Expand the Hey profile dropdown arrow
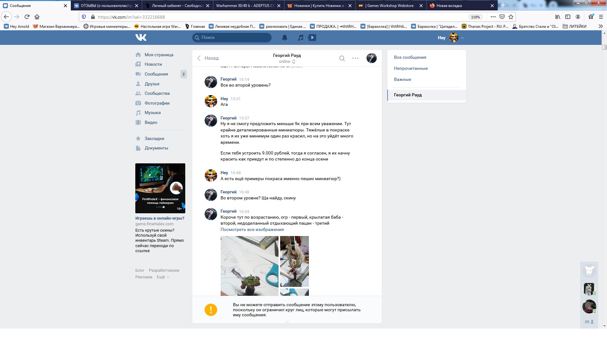 (x=462, y=38)
